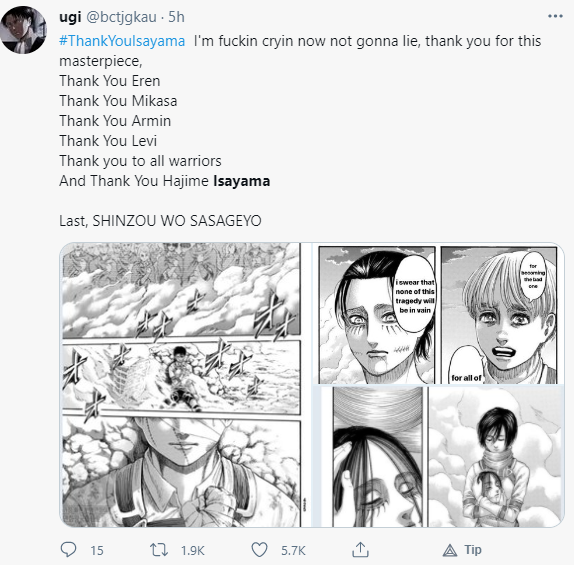574x565 pixels.
Task: Open ugi's profile avatar picture
Action: (x=24, y=29)
